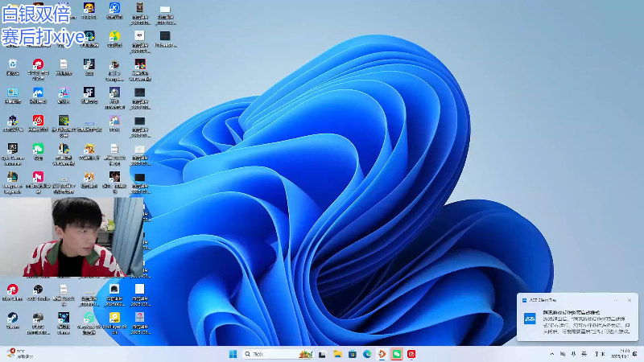
Task: Close the ACE Client Tray notification
Action: click(630, 300)
